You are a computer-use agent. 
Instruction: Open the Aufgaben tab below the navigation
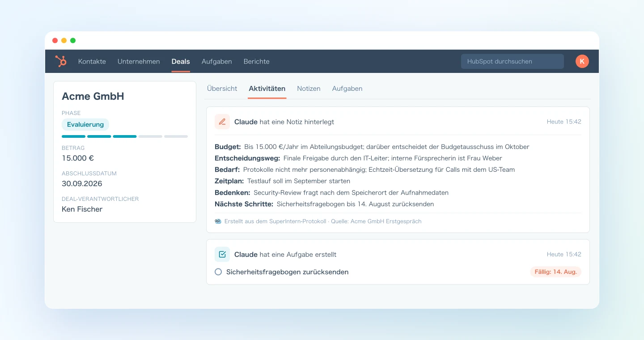347,89
